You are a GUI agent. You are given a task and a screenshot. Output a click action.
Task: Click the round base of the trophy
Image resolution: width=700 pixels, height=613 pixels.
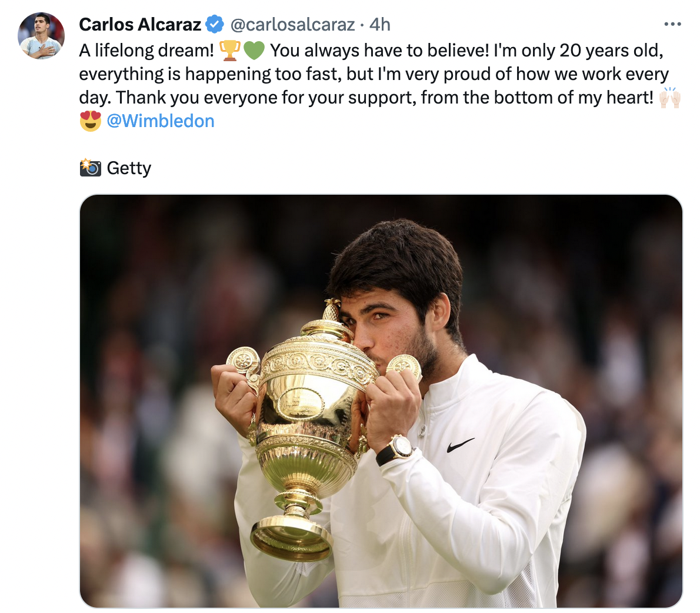(x=292, y=538)
